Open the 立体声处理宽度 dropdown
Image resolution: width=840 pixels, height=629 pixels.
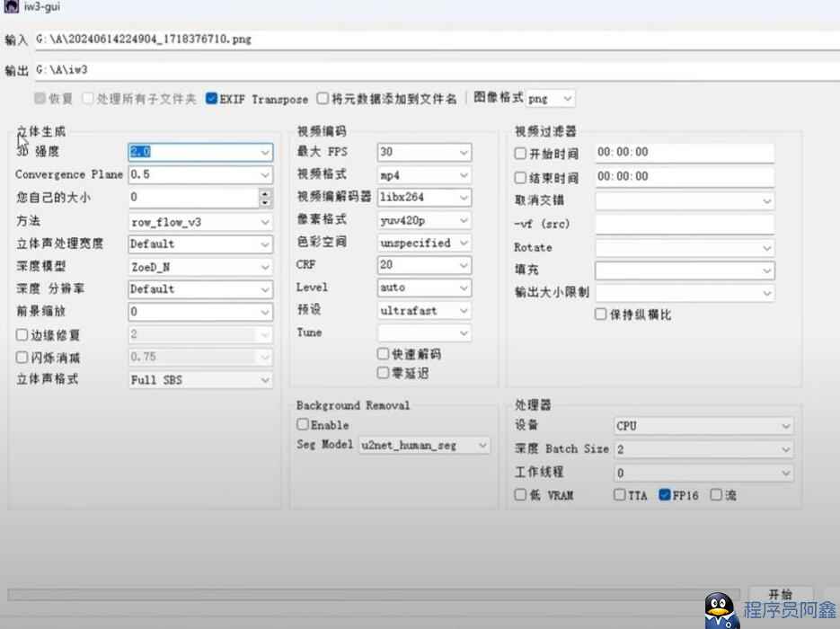point(200,244)
